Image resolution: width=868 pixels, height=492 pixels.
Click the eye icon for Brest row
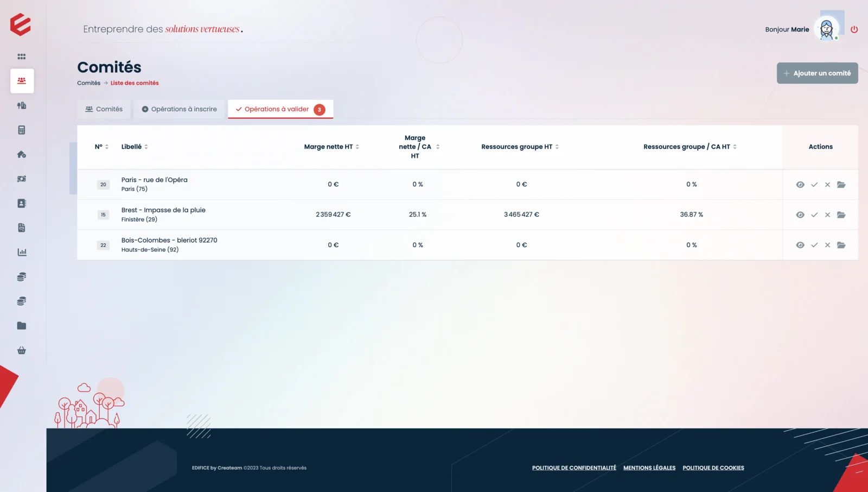(800, 215)
